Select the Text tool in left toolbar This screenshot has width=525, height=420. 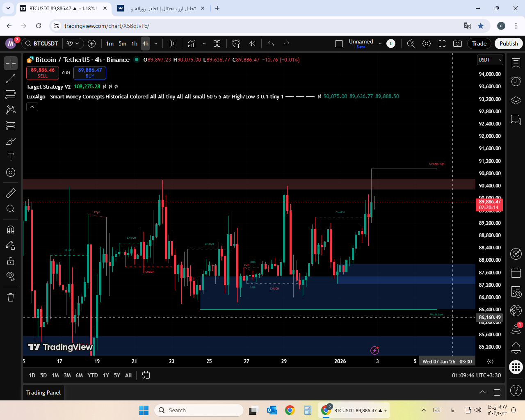pyautogui.click(x=11, y=157)
